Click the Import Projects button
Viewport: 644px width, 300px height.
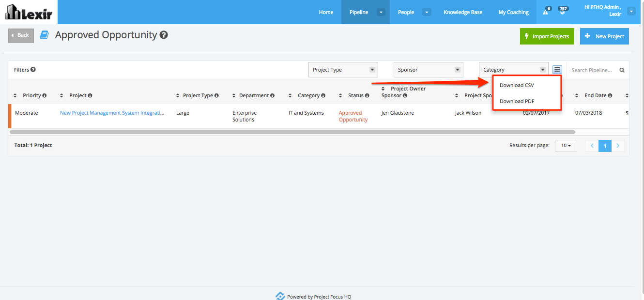tap(547, 36)
